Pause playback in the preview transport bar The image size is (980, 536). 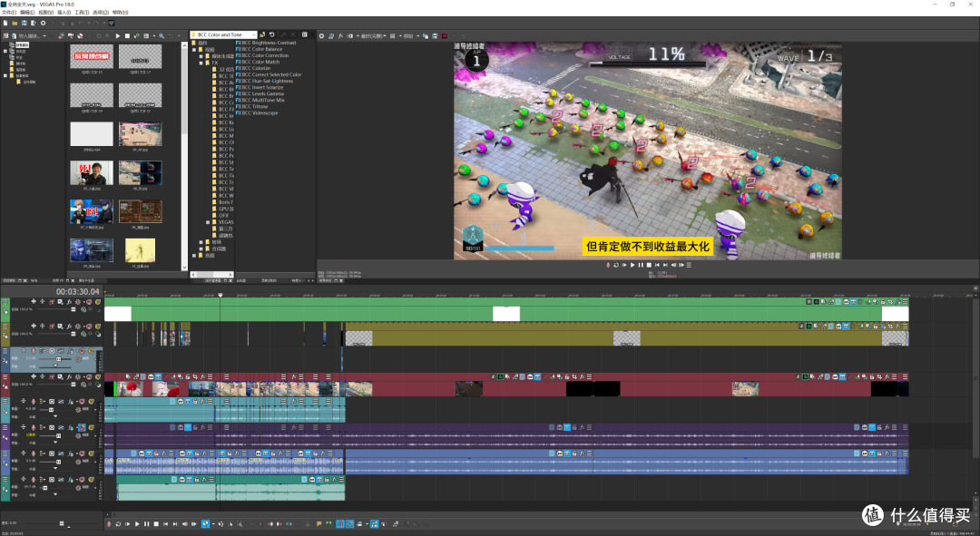point(641,265)
